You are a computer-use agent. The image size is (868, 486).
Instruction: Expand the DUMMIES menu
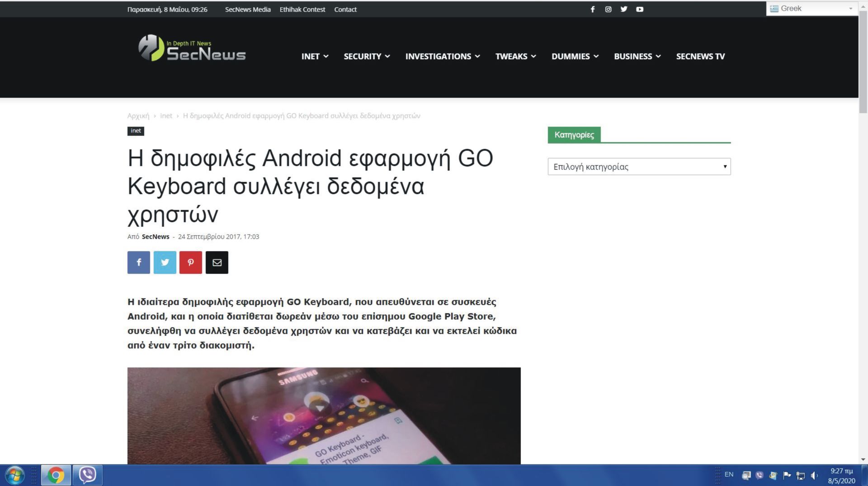pyautogui.click(x=575, y=56)
